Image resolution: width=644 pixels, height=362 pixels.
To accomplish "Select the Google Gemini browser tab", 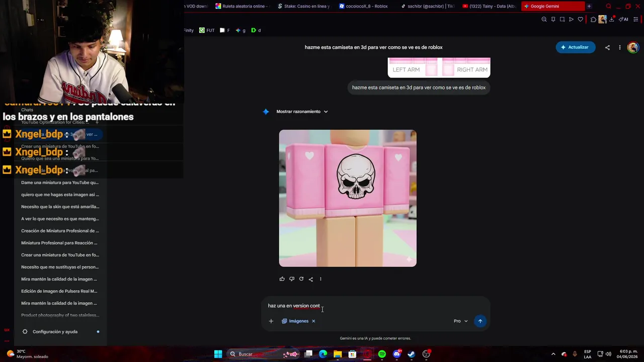I will tap(552, 6).
